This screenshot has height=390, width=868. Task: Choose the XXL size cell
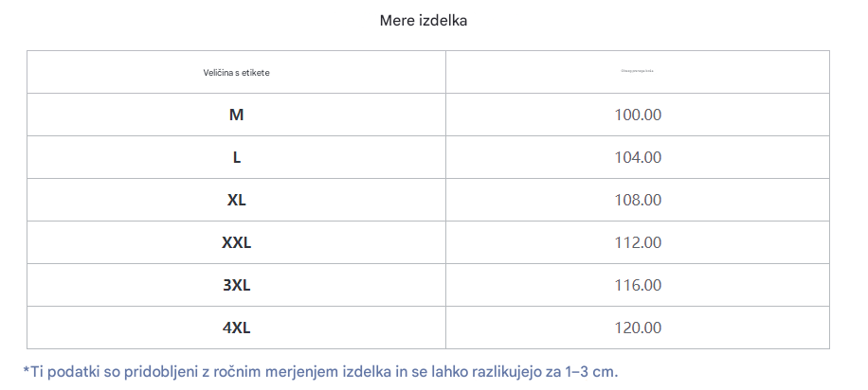coord(236,242)
